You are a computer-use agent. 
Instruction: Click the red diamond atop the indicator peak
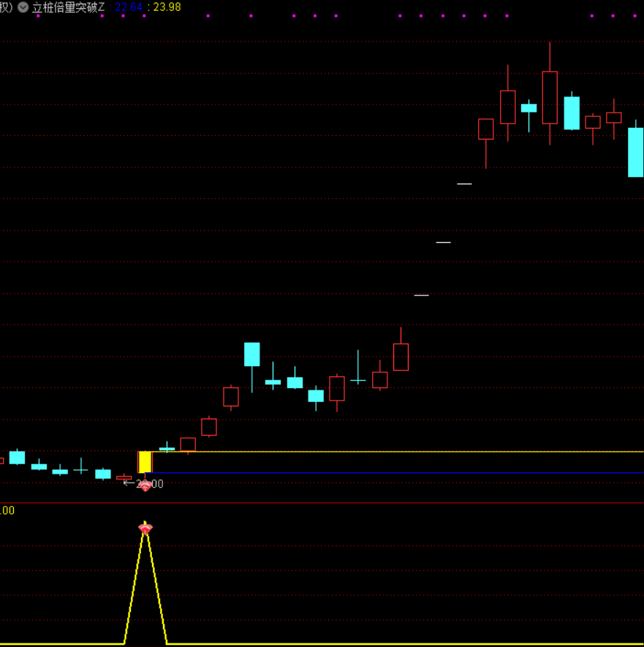pyautogui.click(x=145, y=529)
